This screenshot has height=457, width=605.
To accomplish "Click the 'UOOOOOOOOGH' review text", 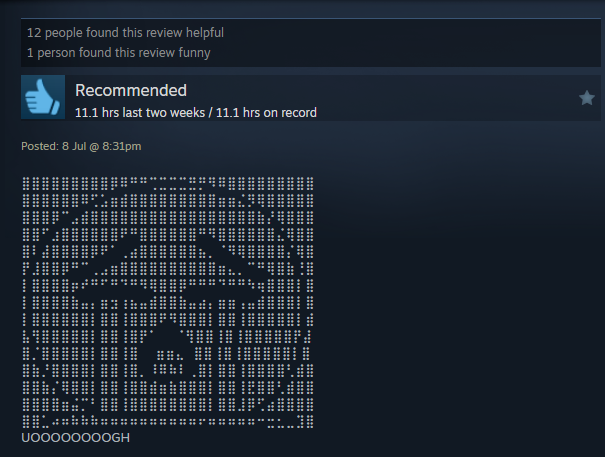I will (x=76, y=438).
